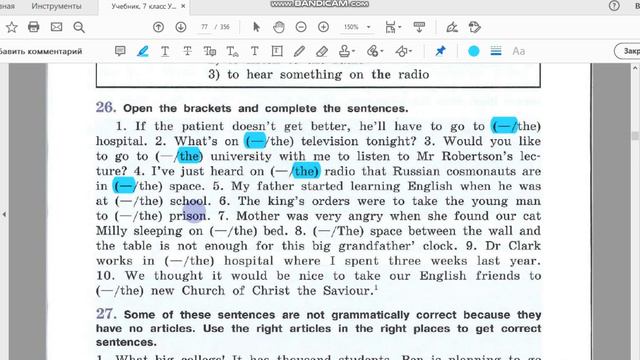
Task: Go to previous page arrow
Action: (158, 27)
